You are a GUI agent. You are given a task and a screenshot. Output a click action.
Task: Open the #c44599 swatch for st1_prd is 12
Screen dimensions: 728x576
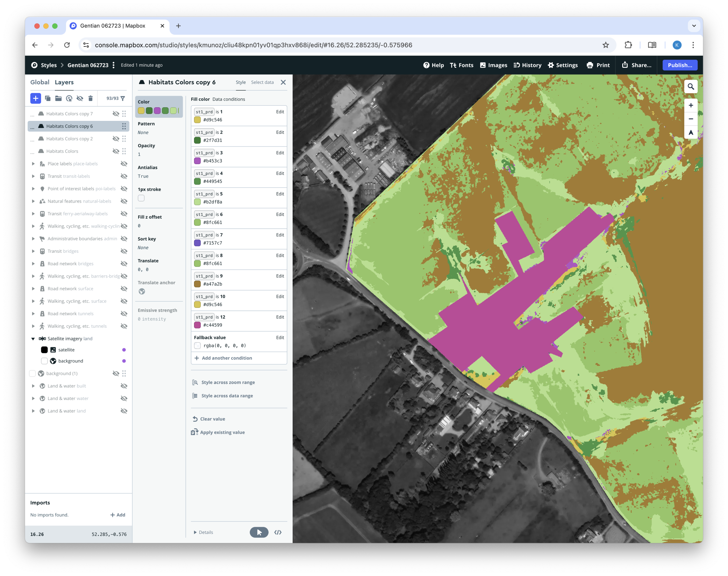198,325
